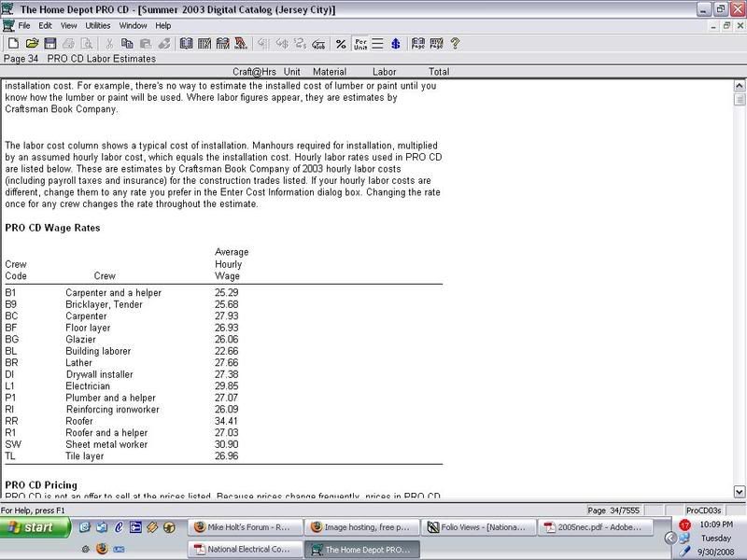
Task: Click the PRO CD Pricing heading
Action: click(41, 485)
